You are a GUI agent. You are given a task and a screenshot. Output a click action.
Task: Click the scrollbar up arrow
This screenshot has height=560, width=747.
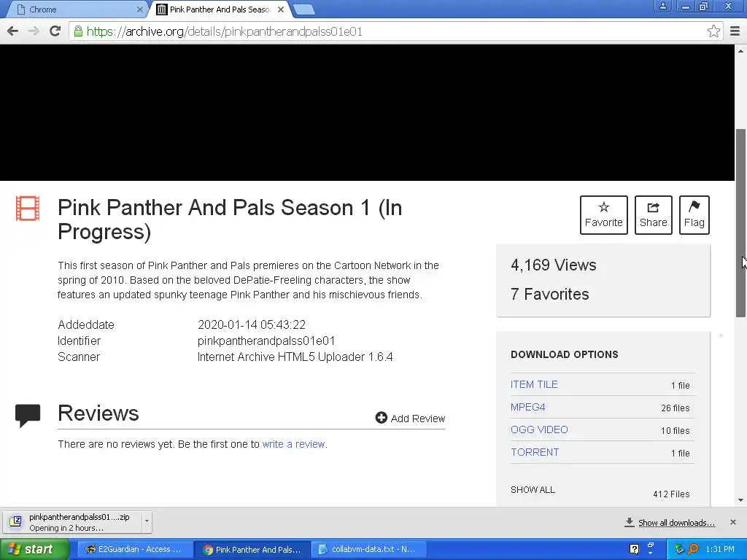740,50
